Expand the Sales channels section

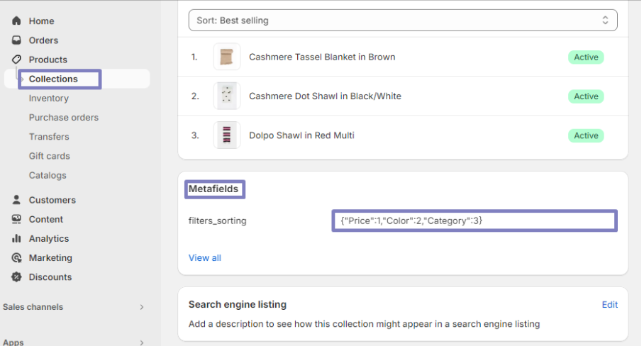click(142, 307)
